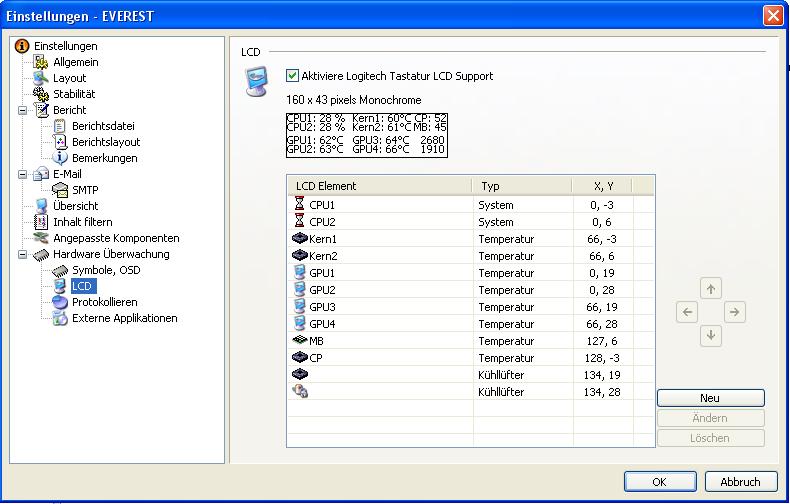Click the Bemerkungen info icon
Viewport: 790px width, 504px height.
coord(59,158)
